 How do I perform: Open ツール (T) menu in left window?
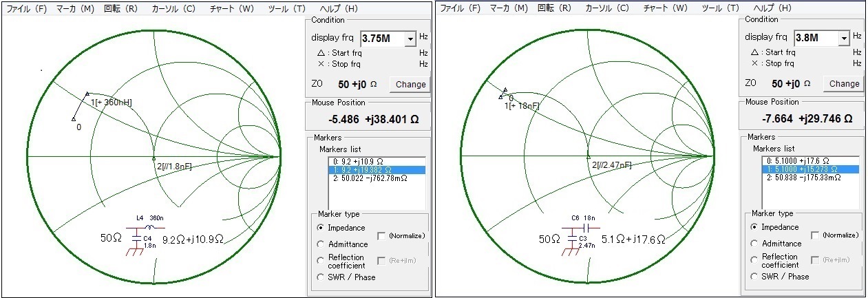click(286, 9)
